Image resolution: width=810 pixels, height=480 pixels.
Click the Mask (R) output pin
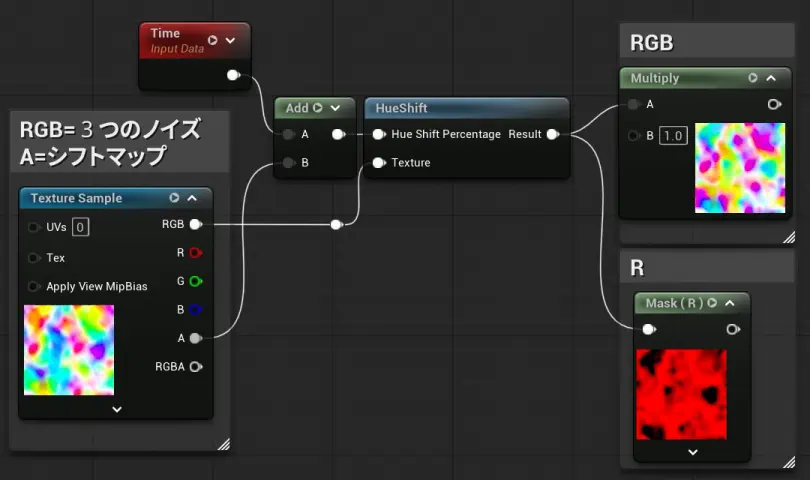(733, 329)
